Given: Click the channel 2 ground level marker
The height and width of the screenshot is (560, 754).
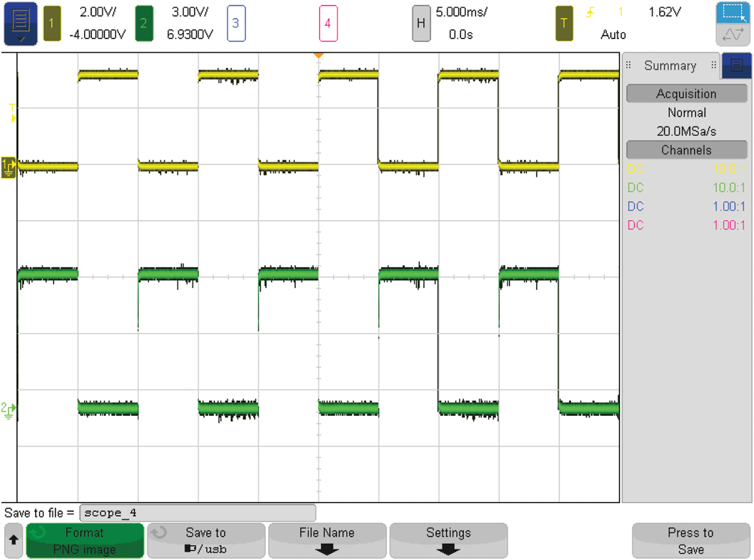Looking at the screenshot, I should [8, 410].
